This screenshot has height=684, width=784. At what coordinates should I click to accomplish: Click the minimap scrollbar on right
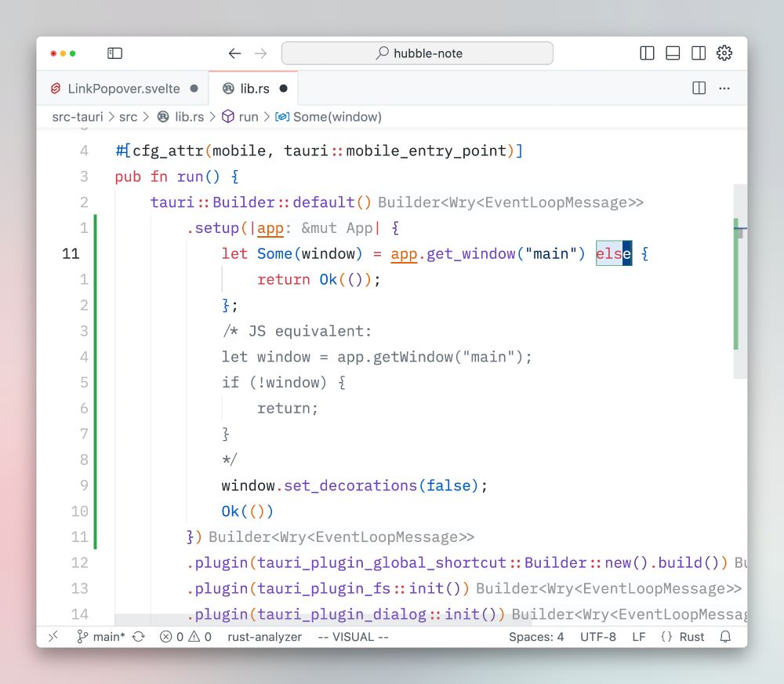pyautogui.click(x=740, y=281)
